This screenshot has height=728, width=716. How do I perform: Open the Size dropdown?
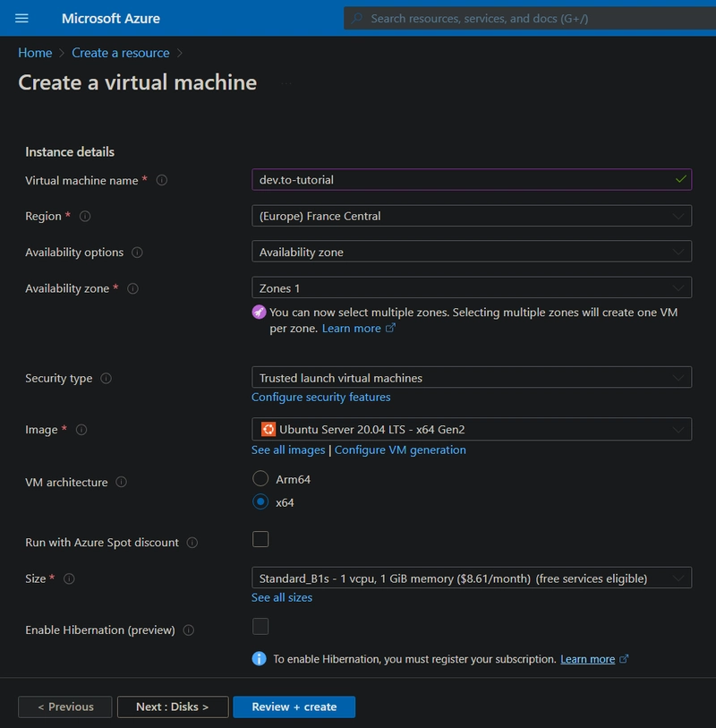coord(472,578)
